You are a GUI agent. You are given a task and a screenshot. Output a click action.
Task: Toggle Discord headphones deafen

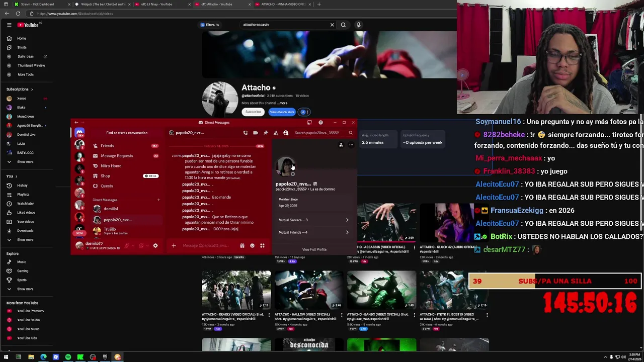(141, 245)
